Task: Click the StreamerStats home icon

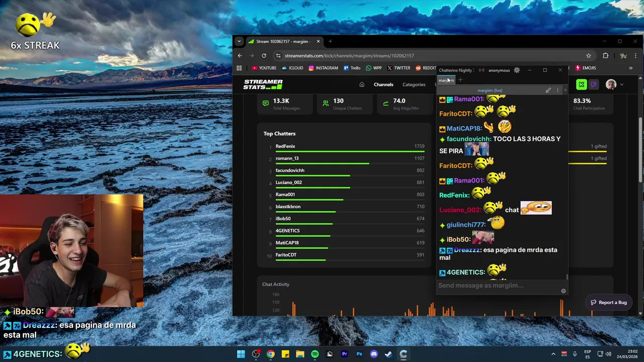Action: pyautogui.click(x=362, y=84)
